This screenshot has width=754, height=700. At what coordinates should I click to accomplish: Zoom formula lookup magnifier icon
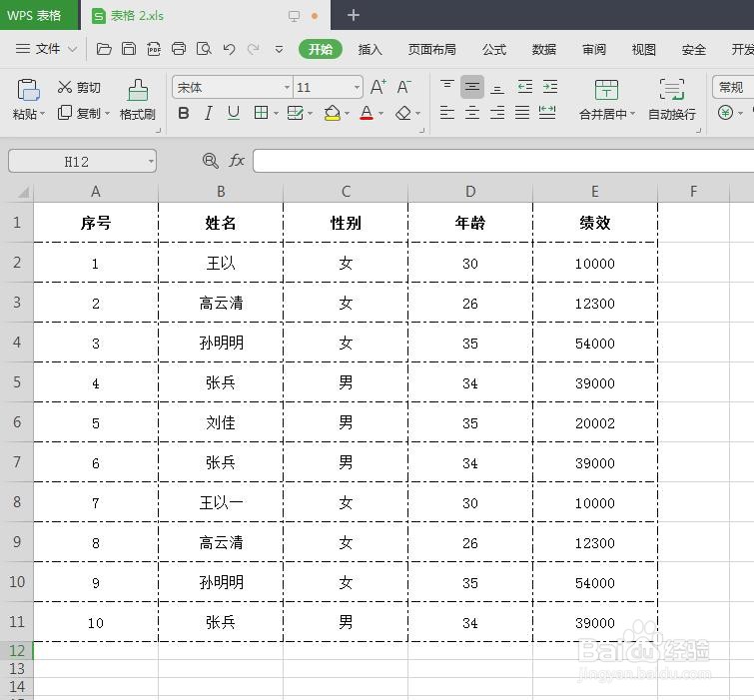pos(210,161)
